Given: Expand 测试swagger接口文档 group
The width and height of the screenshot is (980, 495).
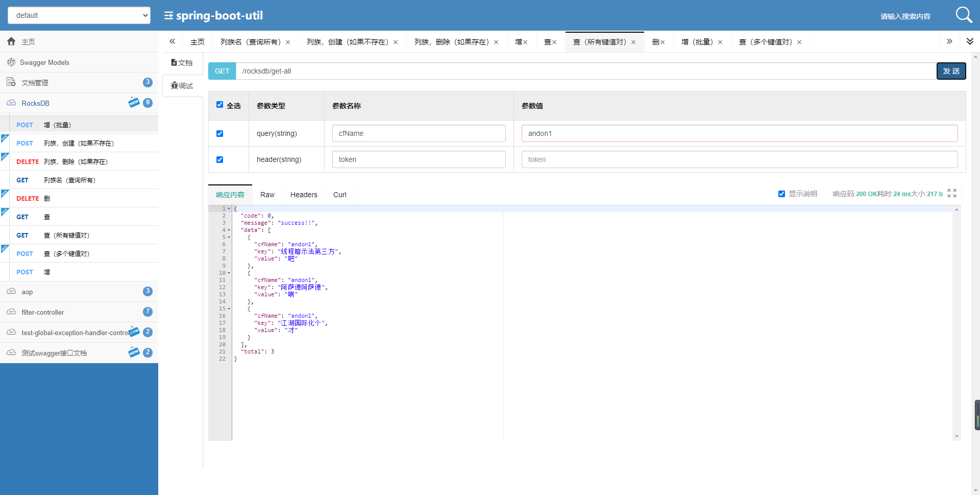Looking at the screenshot, I should pyautogui.click(x=79, y=353).
